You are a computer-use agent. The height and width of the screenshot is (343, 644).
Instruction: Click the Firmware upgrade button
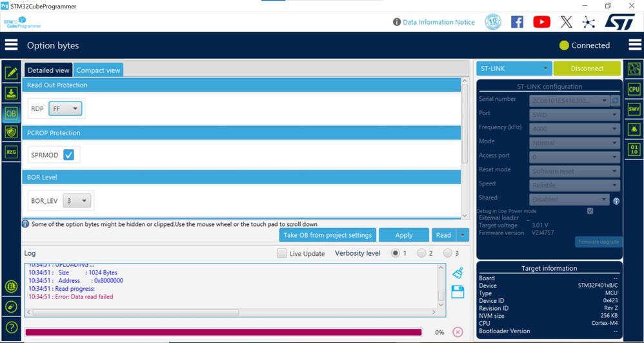(598, 242)
